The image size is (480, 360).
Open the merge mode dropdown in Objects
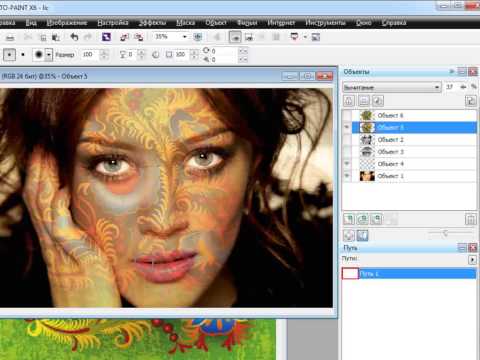tap(392, 87)
